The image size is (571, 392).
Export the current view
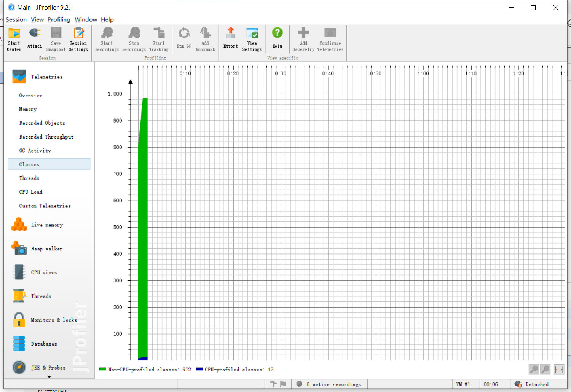coord(231,38)
